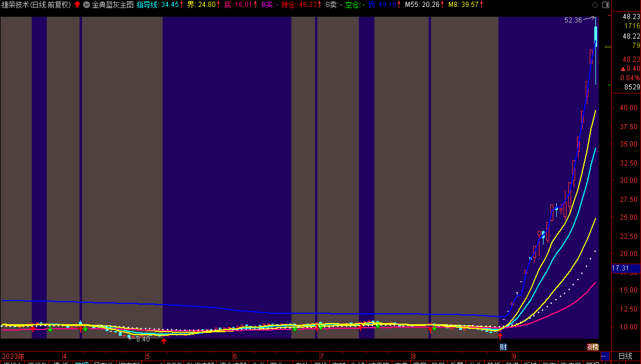The width and height of the screenshot is (641, 364).
Task: Click the red up arrow after the stock title
Action: [x=77, y=5]
